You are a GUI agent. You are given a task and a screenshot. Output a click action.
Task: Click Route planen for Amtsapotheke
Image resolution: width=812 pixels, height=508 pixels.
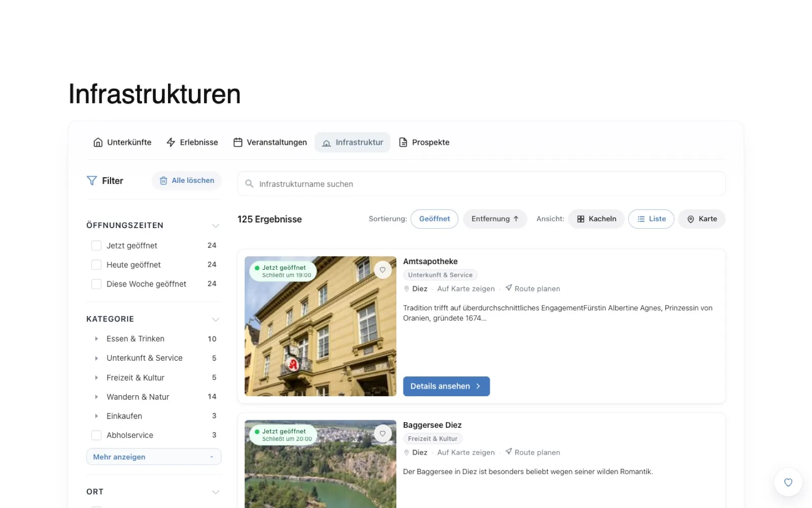[x=533, y=289]
